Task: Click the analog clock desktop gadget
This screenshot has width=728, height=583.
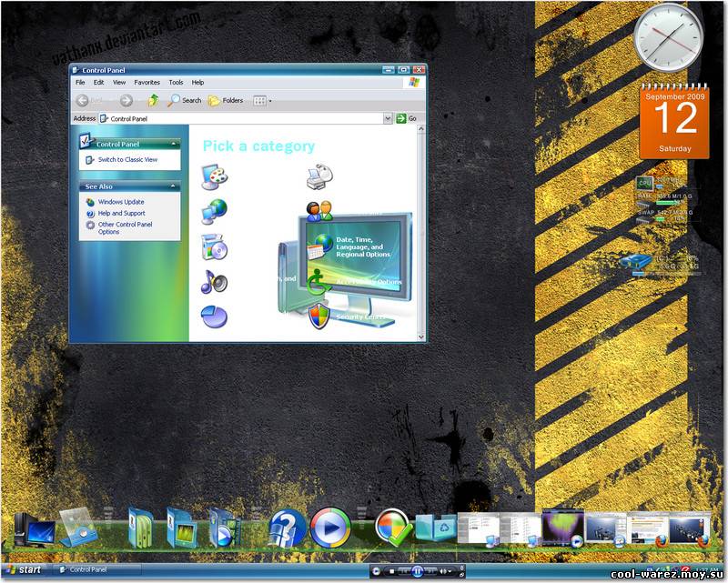Action: 668,37
